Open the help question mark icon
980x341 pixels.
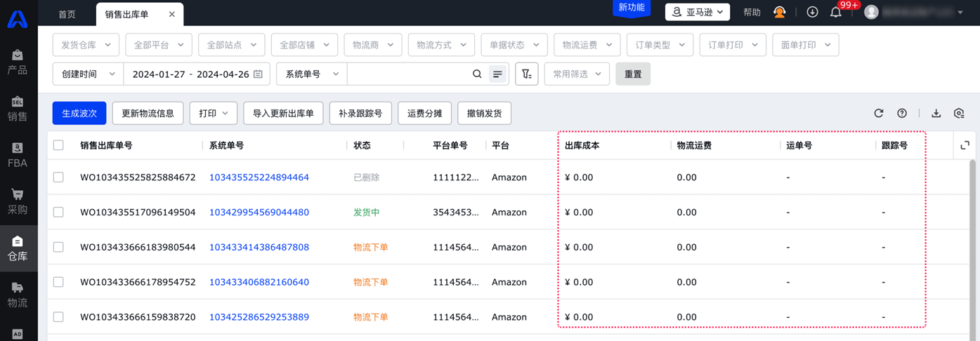(x=902, y=113)
